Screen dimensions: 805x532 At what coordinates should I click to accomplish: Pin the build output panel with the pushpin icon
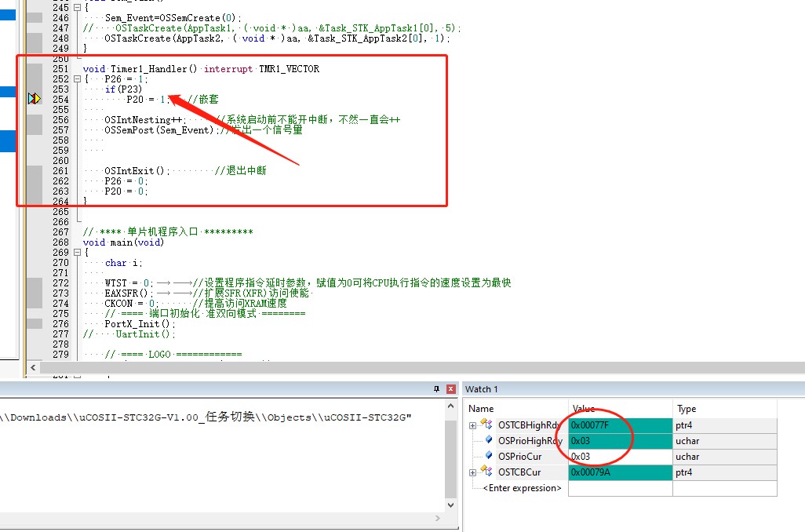point(436,388)
